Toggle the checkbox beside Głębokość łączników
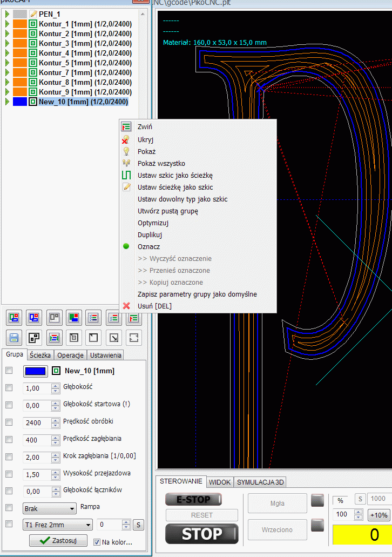This screenshot has width=392, height=557. (9, 491)
